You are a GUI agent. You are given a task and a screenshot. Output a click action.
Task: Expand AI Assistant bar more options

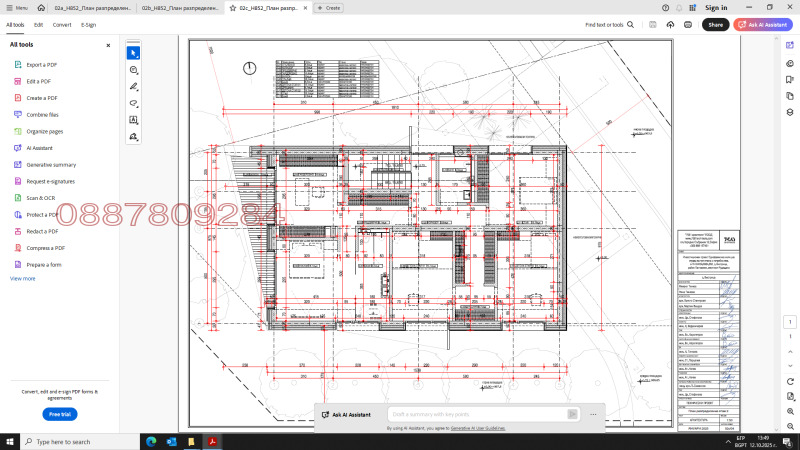coord(594,414)
